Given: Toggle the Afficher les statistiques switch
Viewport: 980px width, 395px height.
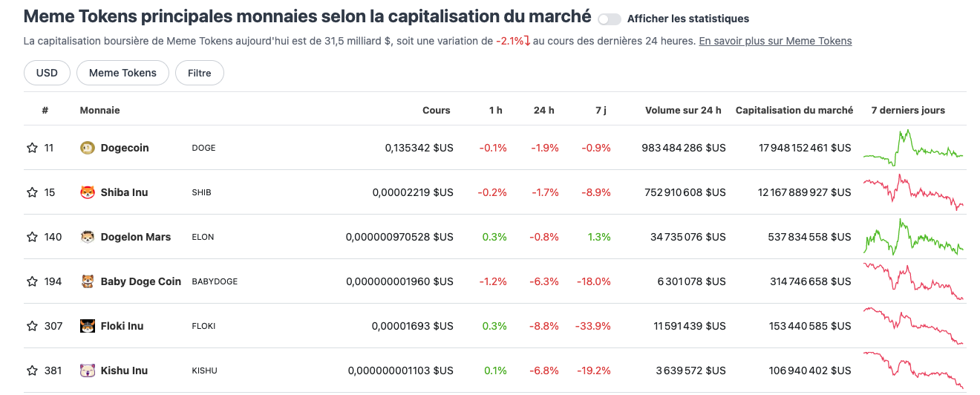Looking at the screenshot, I should [x=609, y=19].
